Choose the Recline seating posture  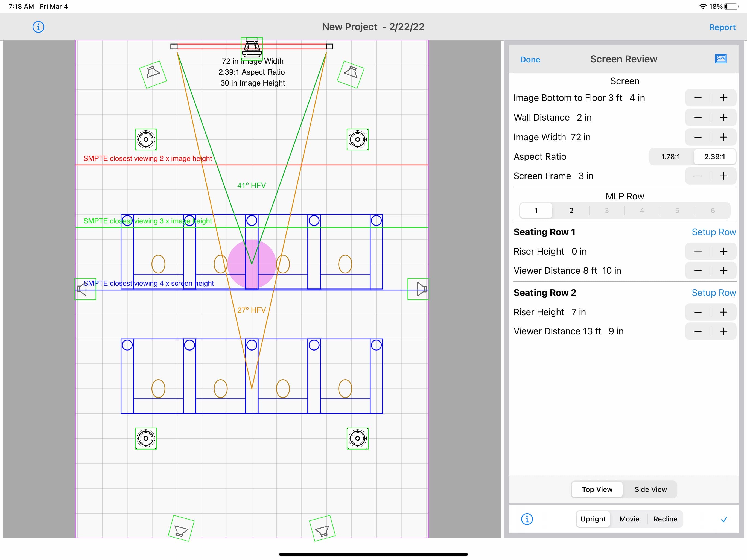coord(665,519)
